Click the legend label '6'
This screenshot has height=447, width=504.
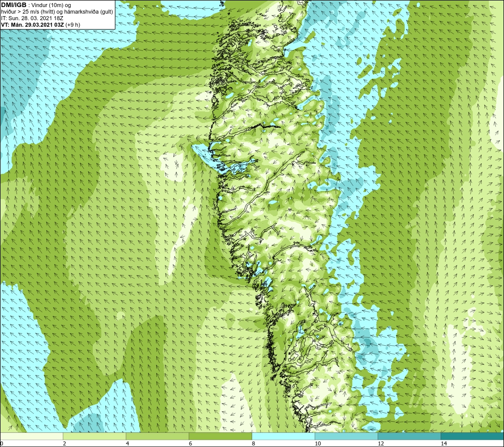pyautogui.click(x=191, y=443)
